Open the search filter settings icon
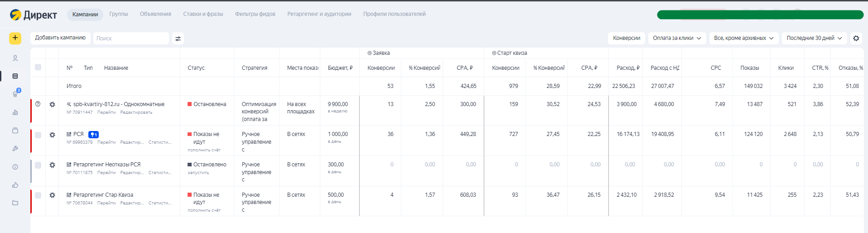868x233 pixels. [178, 39]
